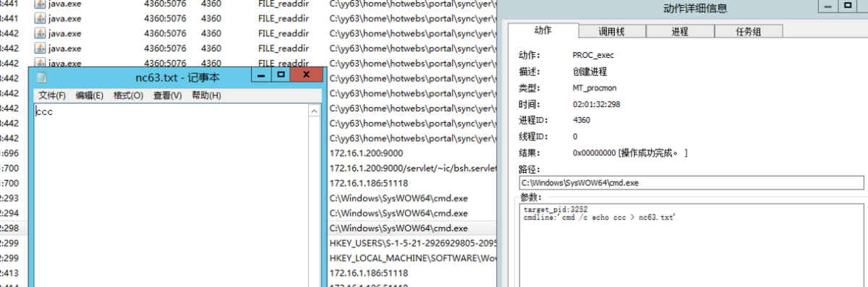The width and height of the screenshot is (868, 287).
Task: Open the 查看(V) menu in Notepad
Action: coord(167,95)
